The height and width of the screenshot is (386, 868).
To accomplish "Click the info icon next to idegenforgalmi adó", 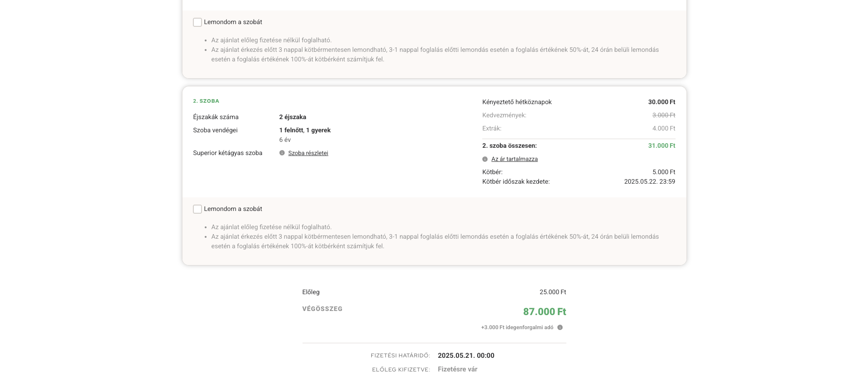I will pyautogui.click(x=560, y=327).
